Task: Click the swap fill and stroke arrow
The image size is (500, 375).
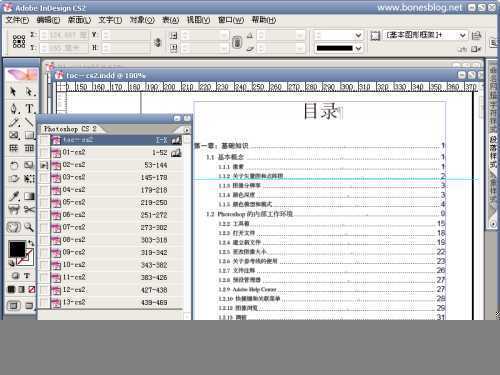Action: point(31,243)
